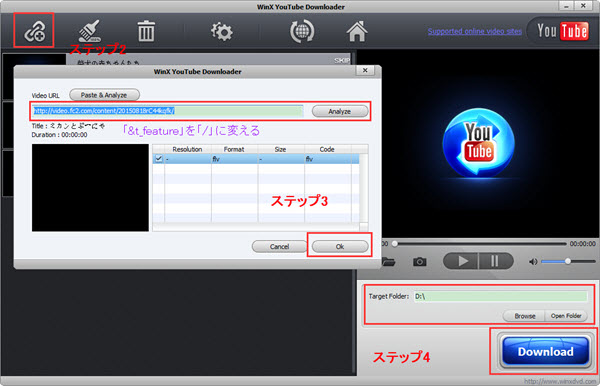Image resolution: width=600 pixels, height=386 pixels.
Task: Select the flv Format cell
Action: [234, 159]
